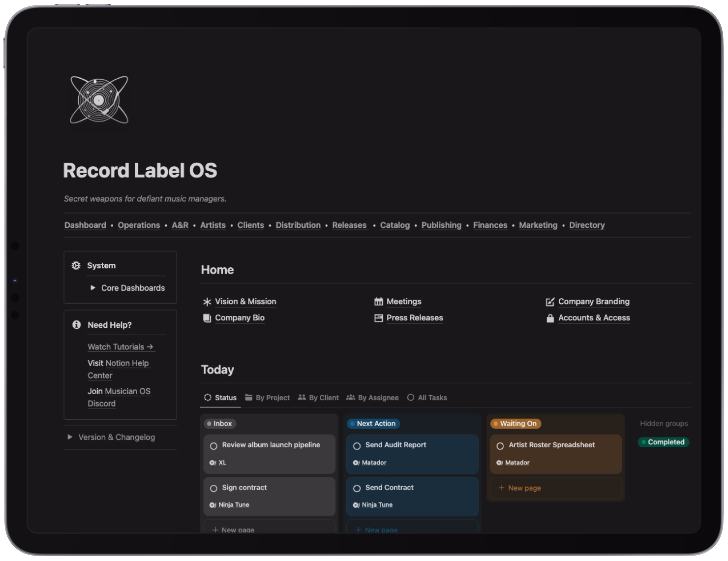728x561 pixels.
Task: Click the Vision & Mission asterisk icon
Action: (x=207, y=302)
